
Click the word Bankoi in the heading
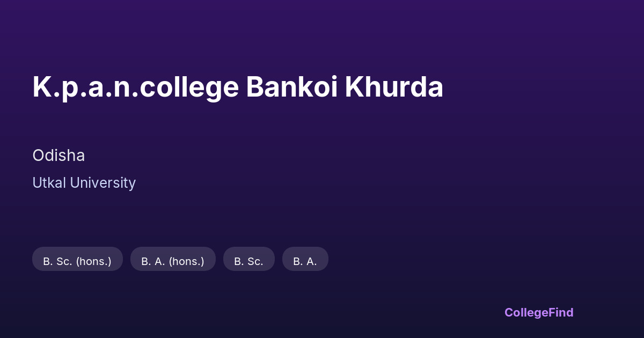[x=292, y=87]
